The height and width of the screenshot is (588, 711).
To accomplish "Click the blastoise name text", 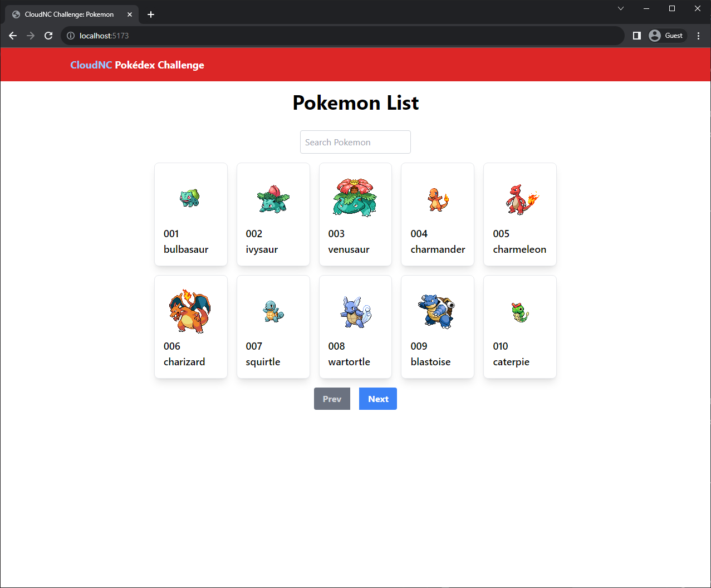I will 430,362.
